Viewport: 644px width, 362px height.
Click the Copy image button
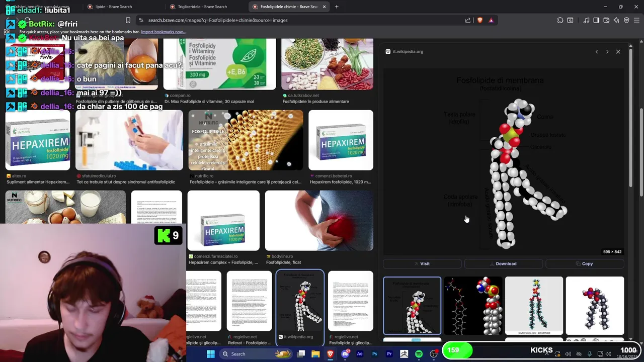585,263
